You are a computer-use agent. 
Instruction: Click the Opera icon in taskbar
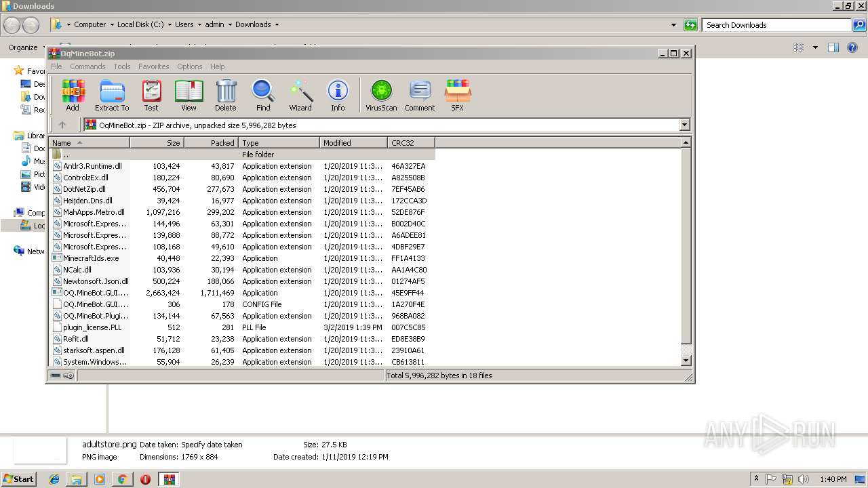(145, 479)
